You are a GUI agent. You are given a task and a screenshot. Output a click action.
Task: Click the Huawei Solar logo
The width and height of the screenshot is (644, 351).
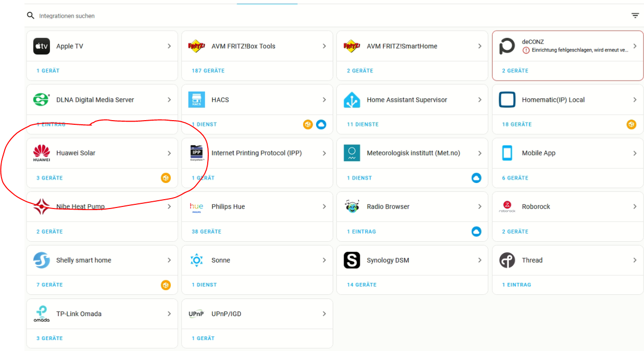coord(42,153)
